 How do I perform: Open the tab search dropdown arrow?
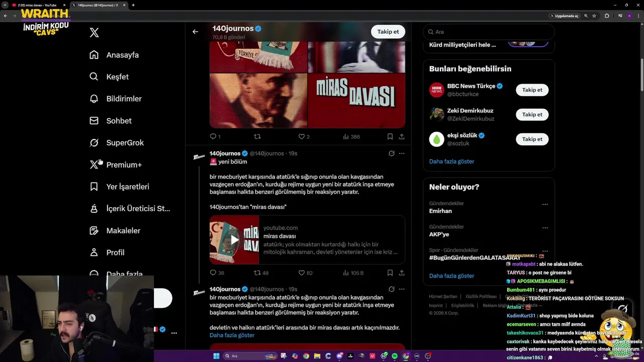click(5, 5)
